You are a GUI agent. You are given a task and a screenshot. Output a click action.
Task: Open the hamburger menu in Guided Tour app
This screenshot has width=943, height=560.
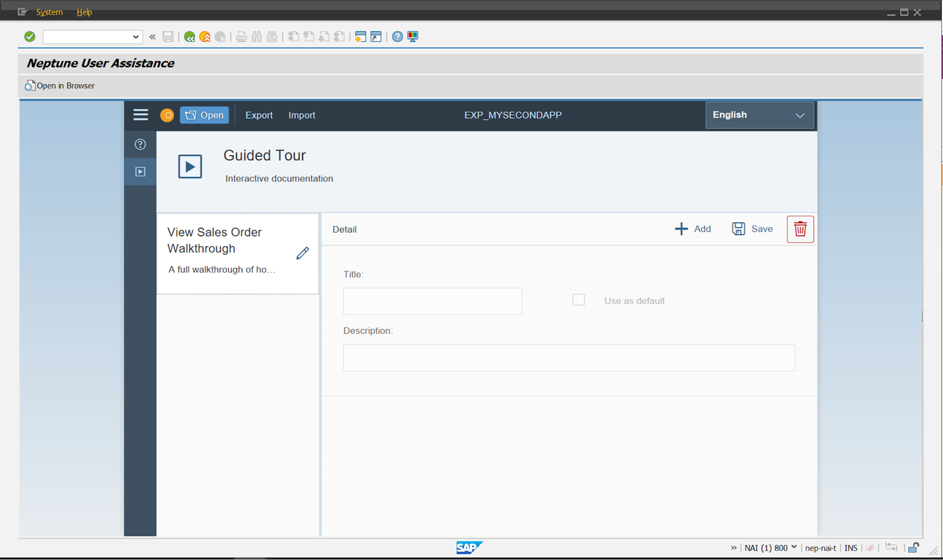(140, 115)
